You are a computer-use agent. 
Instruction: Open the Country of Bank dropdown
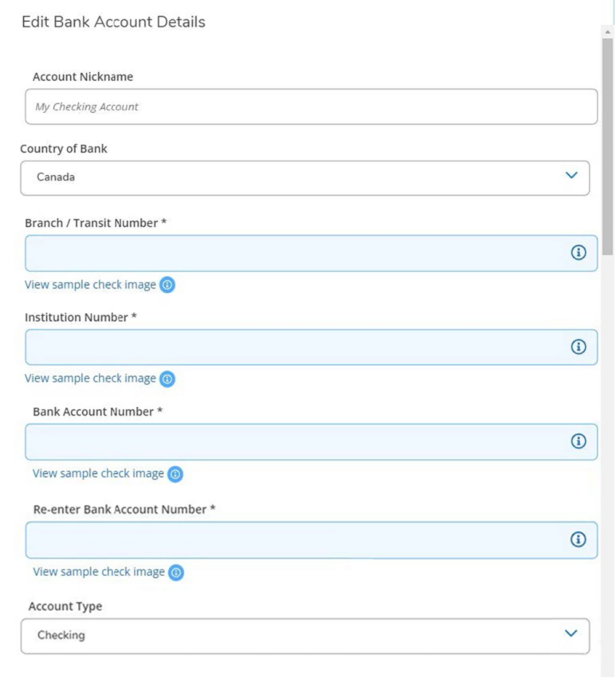point(304,178)
